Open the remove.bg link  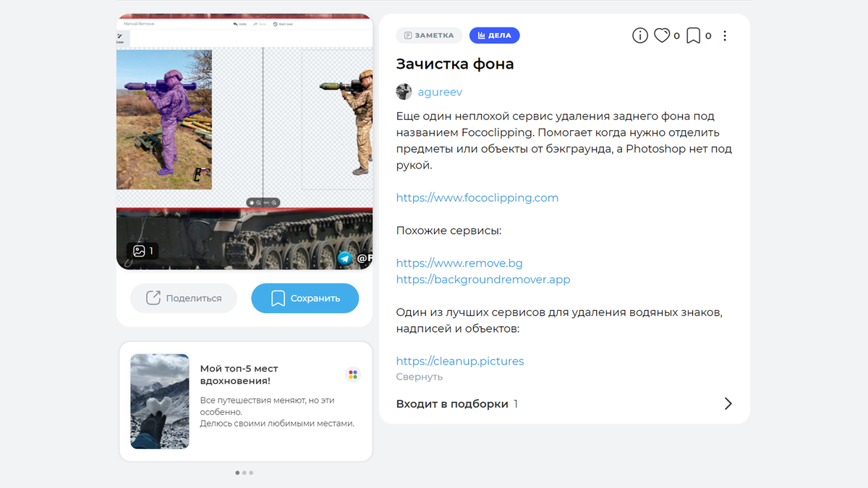coord(459,263)
